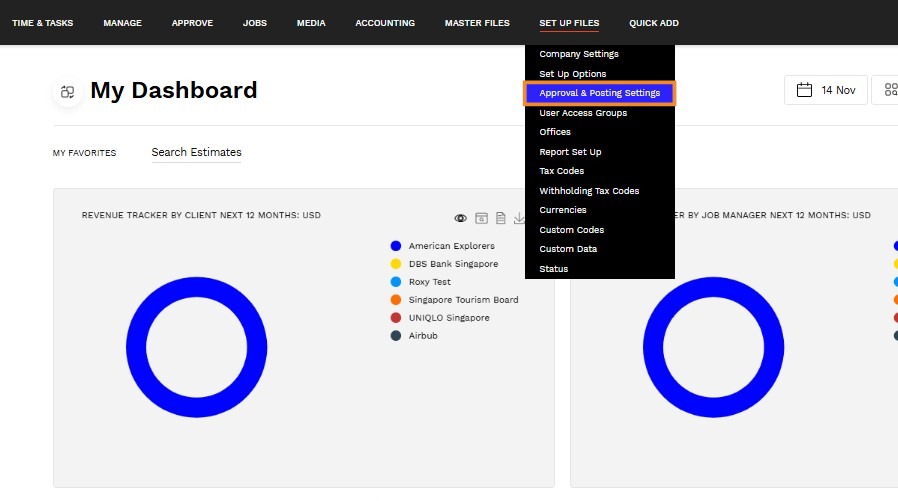Open the Search Estimates favorite link

click(x=196, y=152)
